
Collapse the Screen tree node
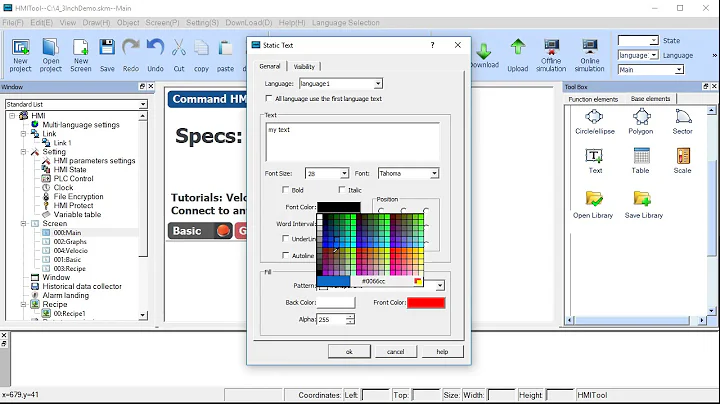[x=23, y=224]
